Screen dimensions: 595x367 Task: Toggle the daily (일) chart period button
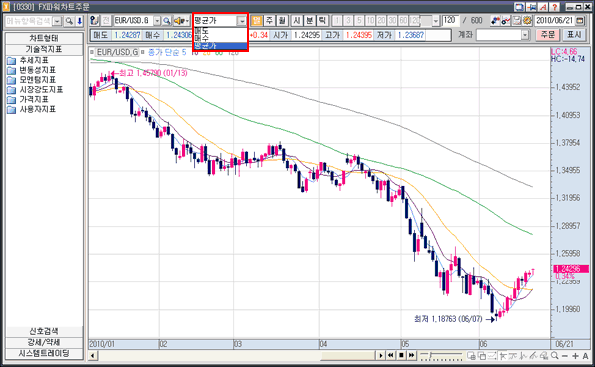[257, 20]
